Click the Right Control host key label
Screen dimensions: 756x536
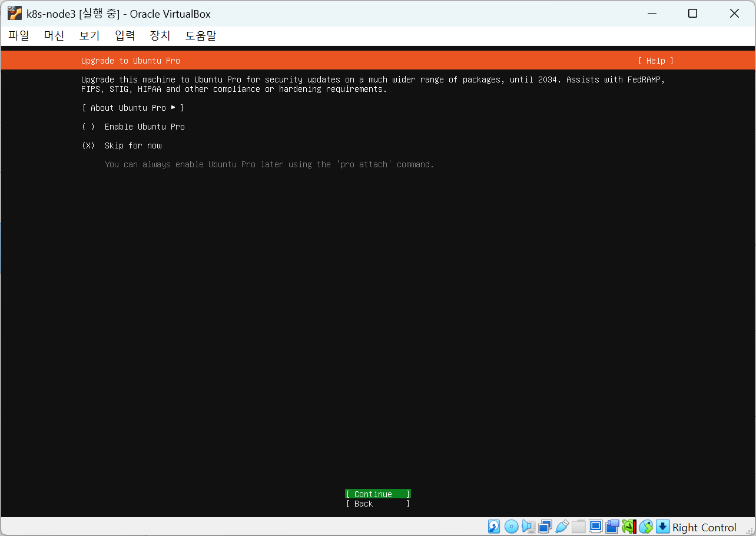[704, 527]
